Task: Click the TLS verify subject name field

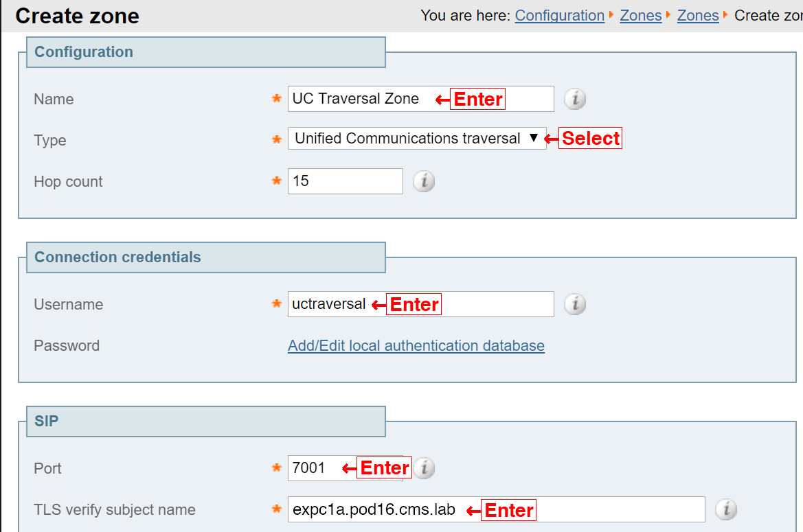Action: (496, 509)
